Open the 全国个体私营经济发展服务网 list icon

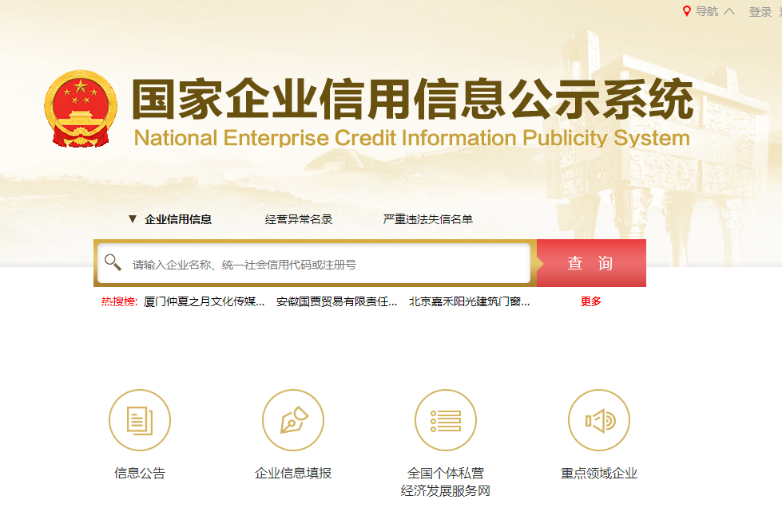click(445, 420)
